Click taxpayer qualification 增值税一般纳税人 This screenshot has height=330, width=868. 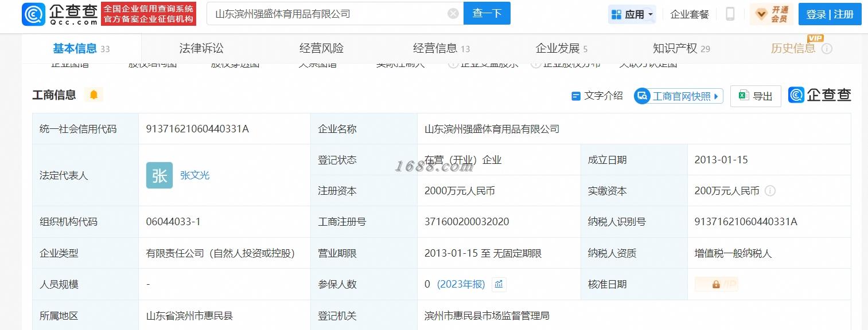click(733, 253)
